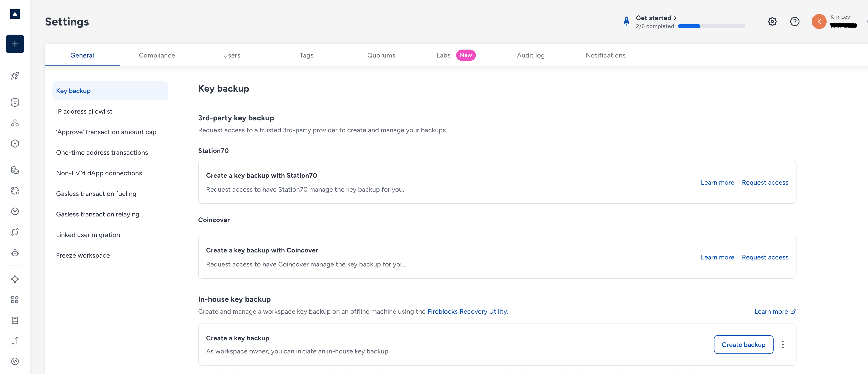Open the diamond nodes network sidebar icon
Screen dimensions: 868x374
(15, 279)
